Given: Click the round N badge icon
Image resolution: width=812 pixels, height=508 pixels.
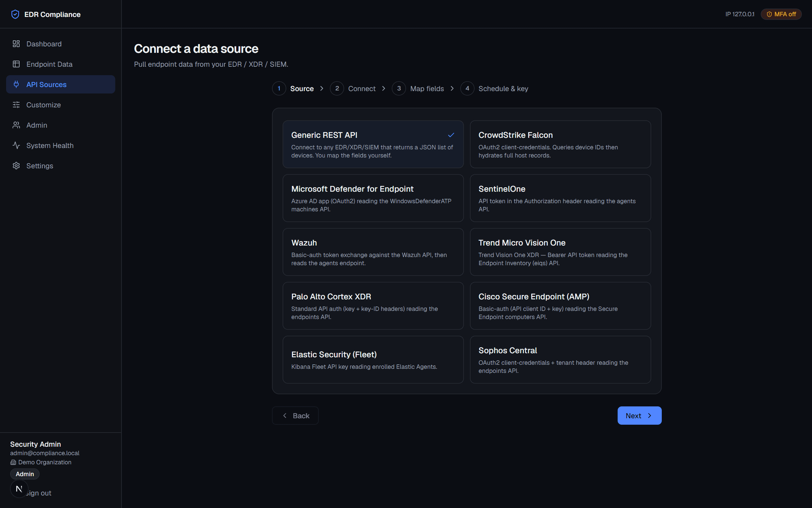Looking at the screenshot, I should (19, 489).
